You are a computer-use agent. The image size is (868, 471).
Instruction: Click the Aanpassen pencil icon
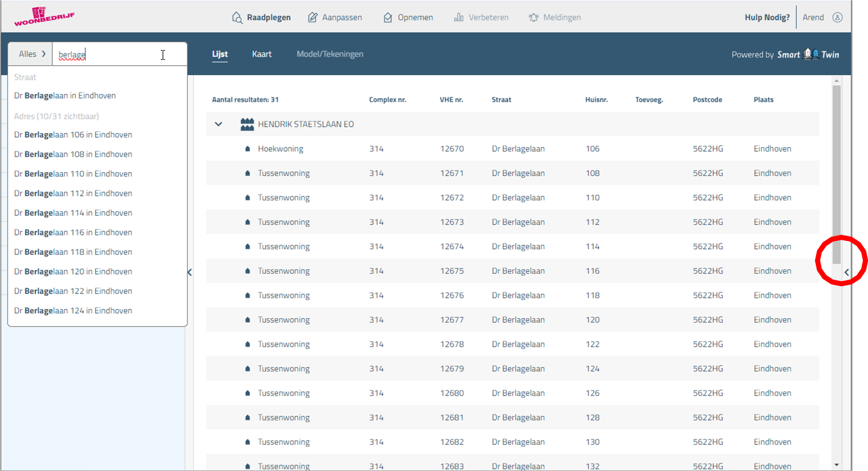(313, 18)
